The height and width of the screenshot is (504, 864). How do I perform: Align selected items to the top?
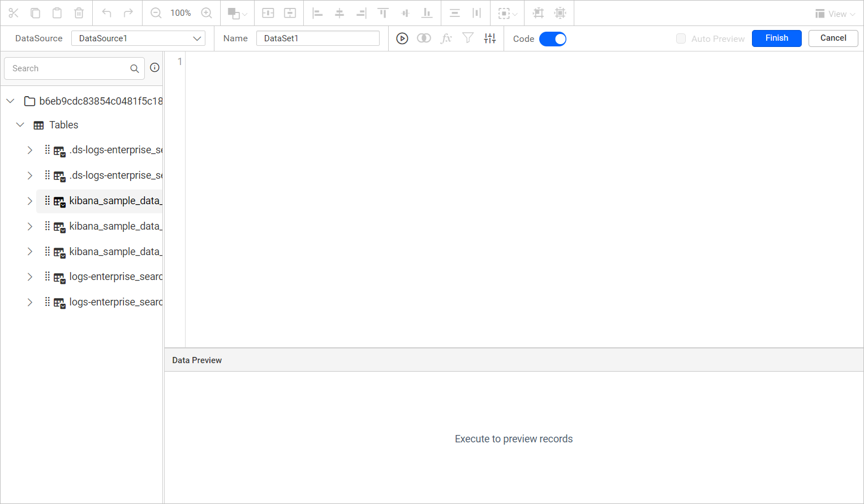383,13
